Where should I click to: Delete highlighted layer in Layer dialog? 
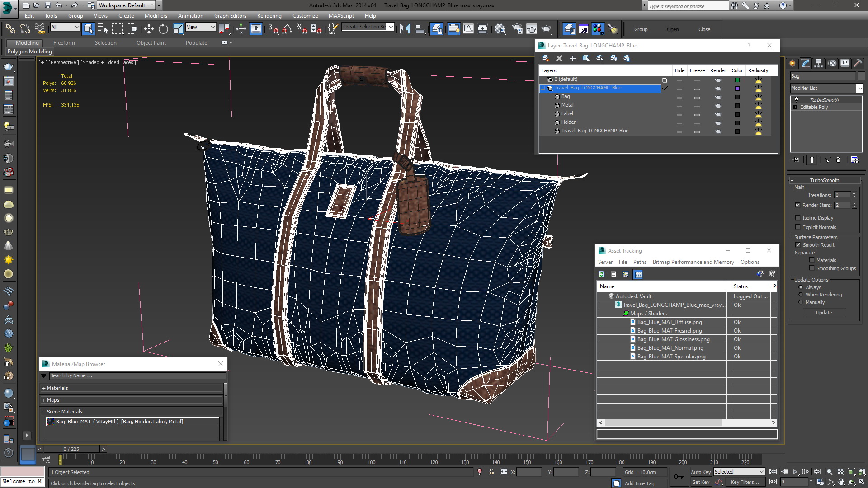click(x=559, y=58)
